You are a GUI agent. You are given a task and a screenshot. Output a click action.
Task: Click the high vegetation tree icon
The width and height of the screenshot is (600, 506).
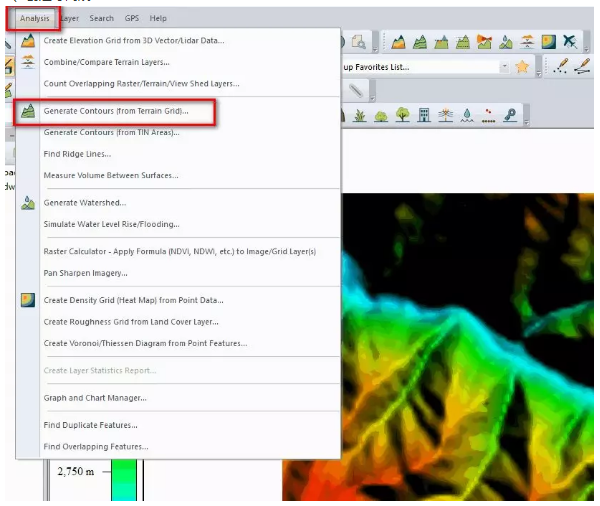pos(402,114)
